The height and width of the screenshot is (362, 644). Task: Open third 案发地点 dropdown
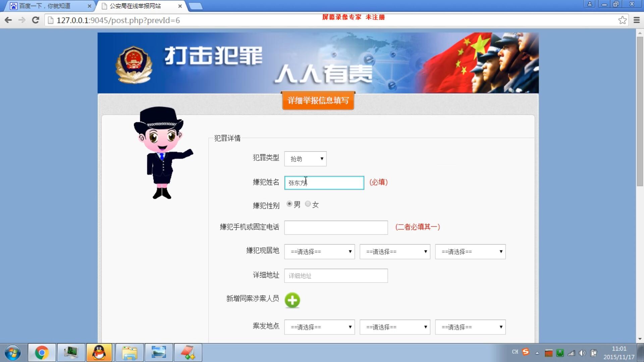(x=470, y=327)
